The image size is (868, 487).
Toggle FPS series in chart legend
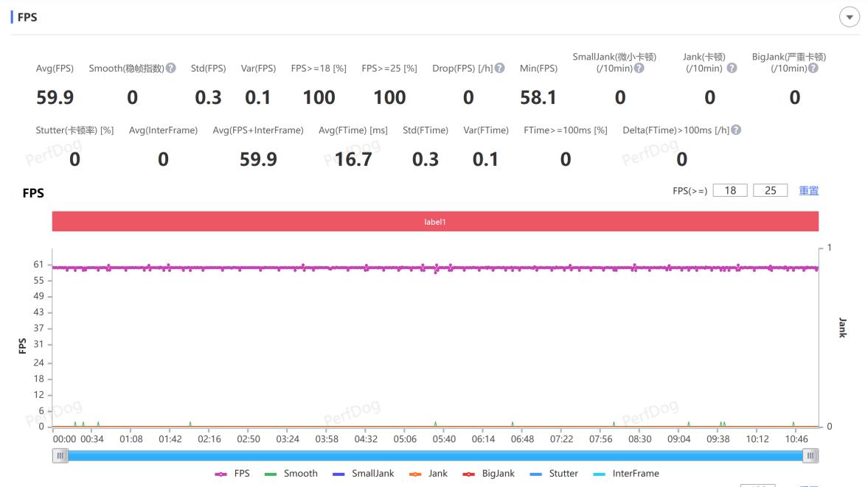[x=232, y=474]
